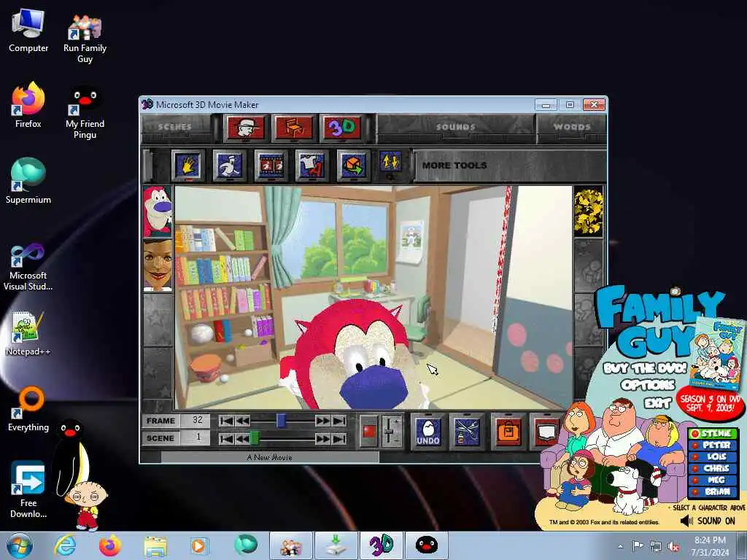Select CHRIS character in Family Guy widget
The width and height of the screenshot is (747, 560).
click(x=713, y=469)
